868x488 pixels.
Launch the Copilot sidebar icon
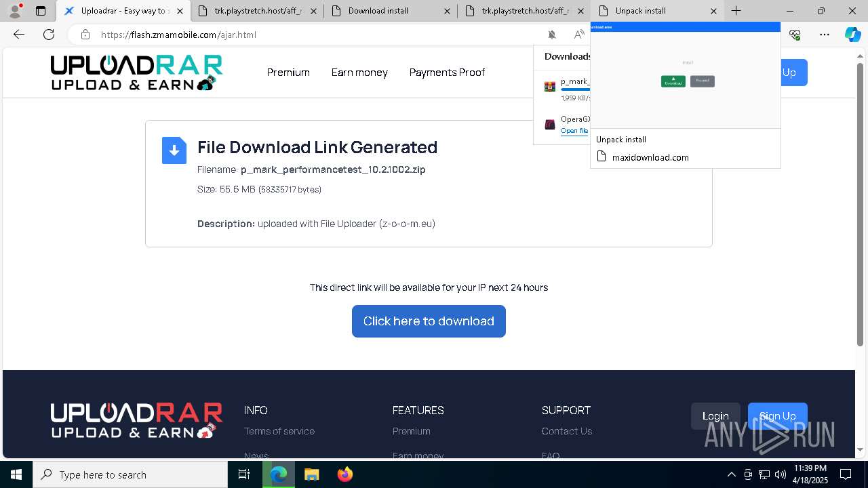point(852,35)
